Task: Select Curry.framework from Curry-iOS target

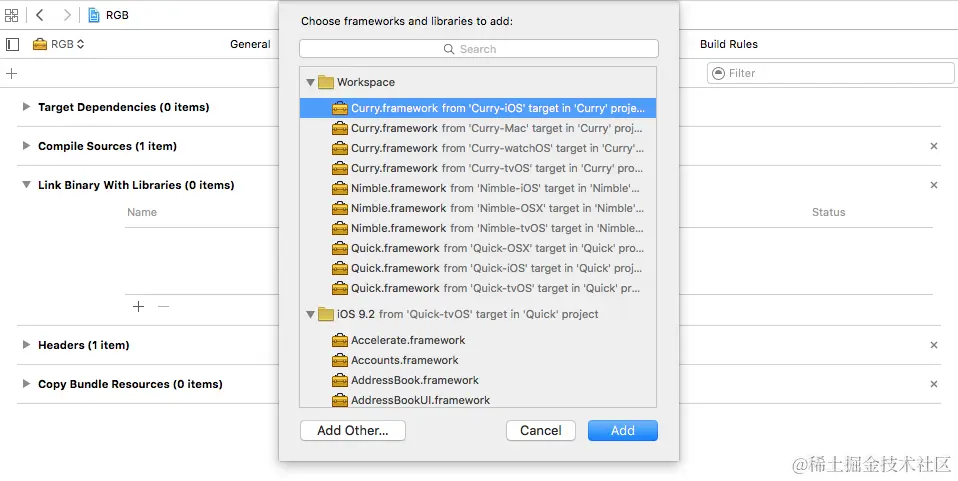Action: coord(478,108)
